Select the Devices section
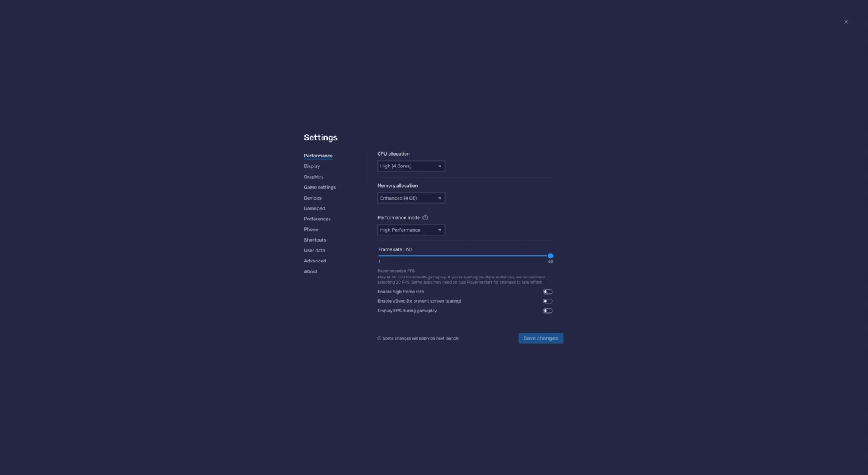The width and height of the screenshot is (868, 475). pyautogui.click(x=313, y=198)
